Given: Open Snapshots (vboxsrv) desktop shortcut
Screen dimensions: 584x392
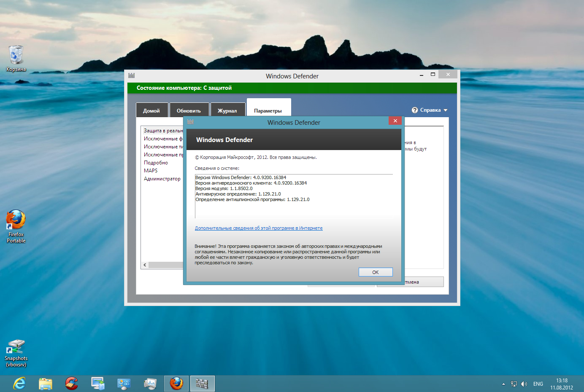Looking at the screenshot, I should tap(16, 353).
